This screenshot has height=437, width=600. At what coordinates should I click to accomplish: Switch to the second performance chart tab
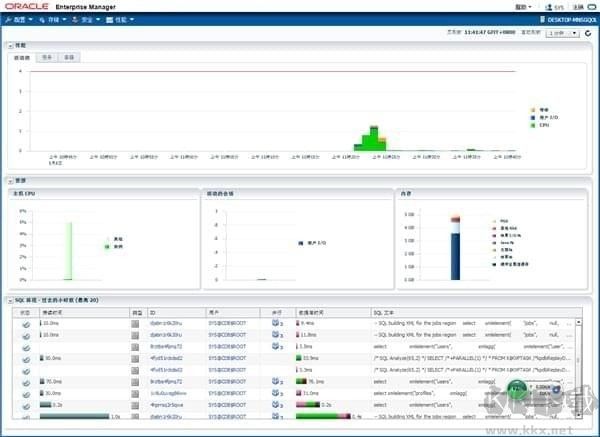(x=47, y=57)
